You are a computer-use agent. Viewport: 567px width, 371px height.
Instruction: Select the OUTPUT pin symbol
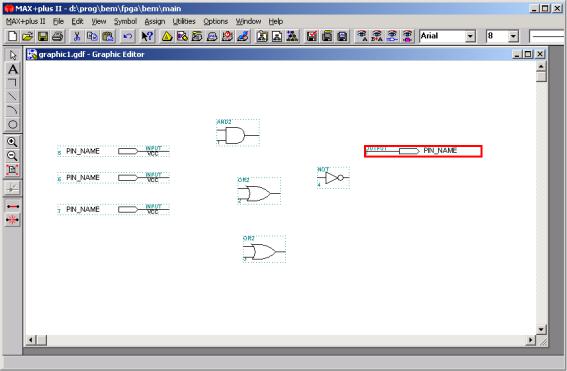click(423, 151)
